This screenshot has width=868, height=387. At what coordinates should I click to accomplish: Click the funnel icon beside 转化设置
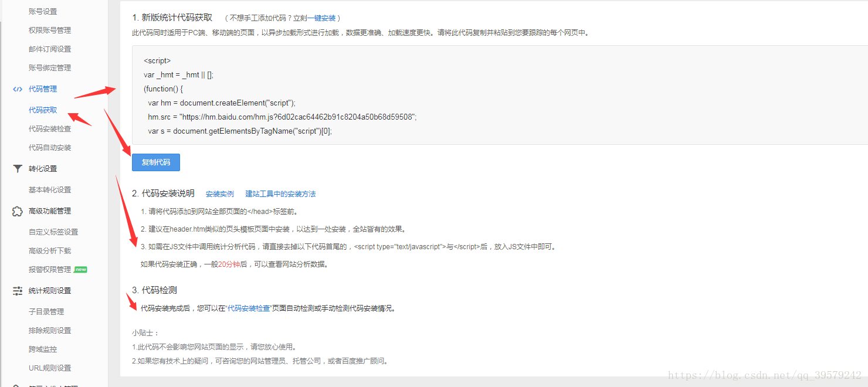pyautogui.click(x=18, y=169)
